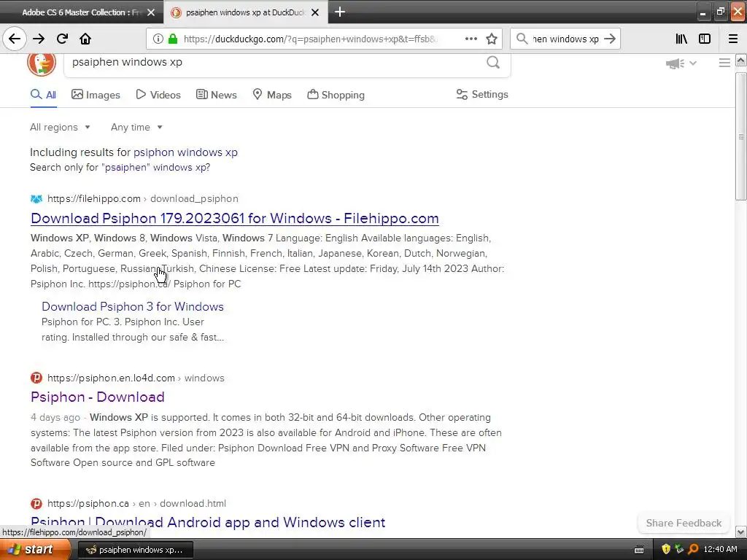The height and width of the screenshot is (560, 747).
Task: Click the psiphon.ca result favicon
Action: (36, 503)
